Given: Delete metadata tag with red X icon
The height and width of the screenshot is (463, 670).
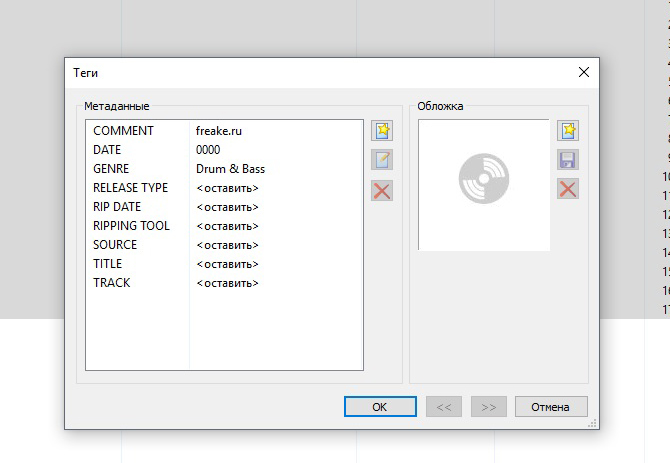Looking at the screenshot, I should click(382, 190).
